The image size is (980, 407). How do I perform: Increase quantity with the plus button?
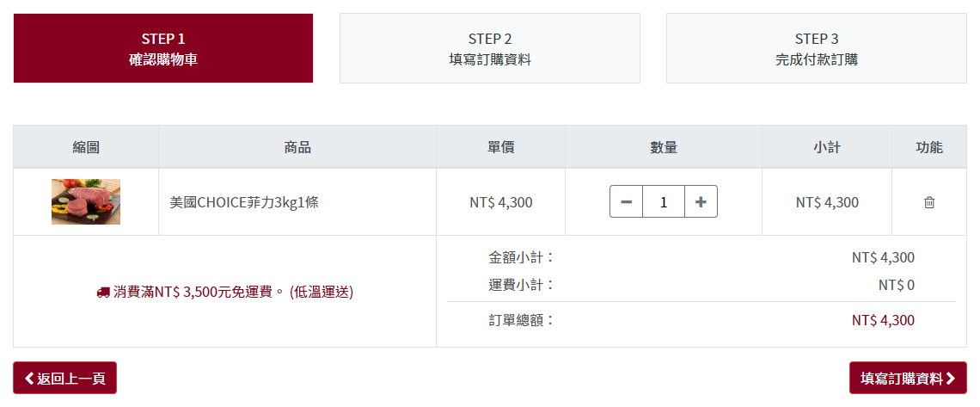[x=701, y=202]
